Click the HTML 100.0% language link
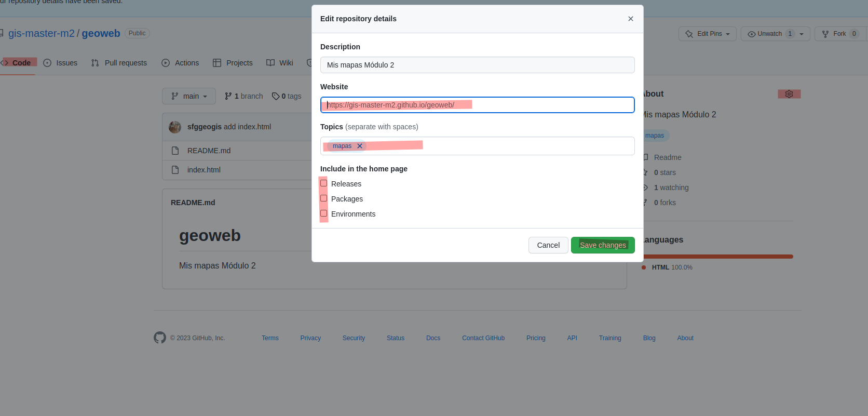 tap(672, 267)
